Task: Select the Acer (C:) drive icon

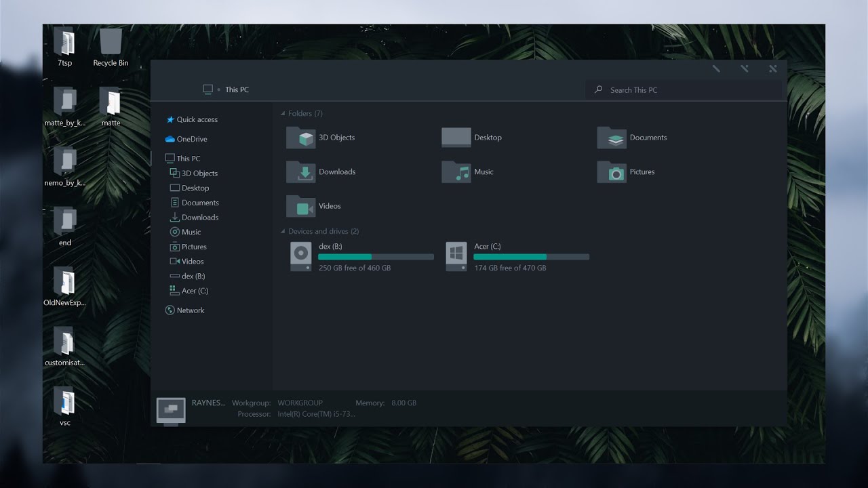Action: coord(456,257)
